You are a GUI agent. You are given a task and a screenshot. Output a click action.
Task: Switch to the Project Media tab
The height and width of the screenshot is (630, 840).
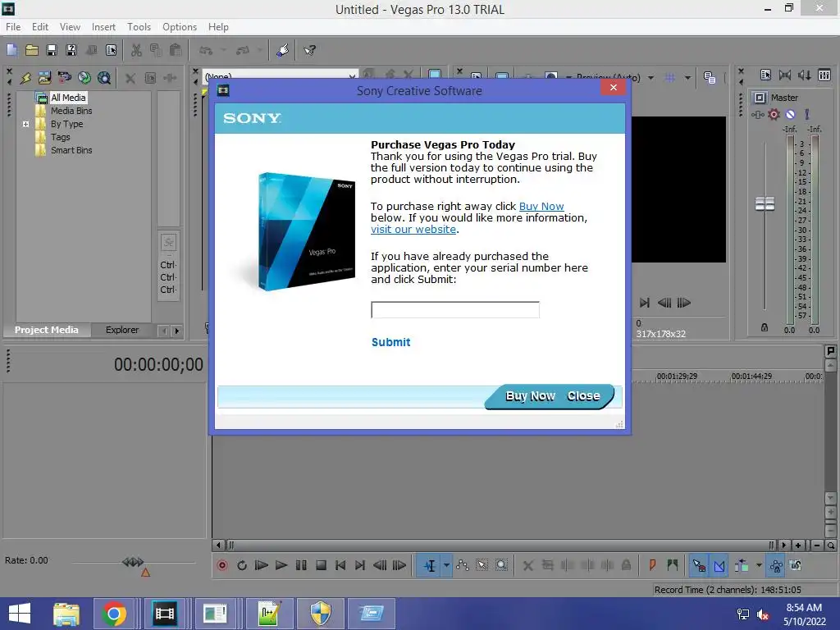point(47,330)
